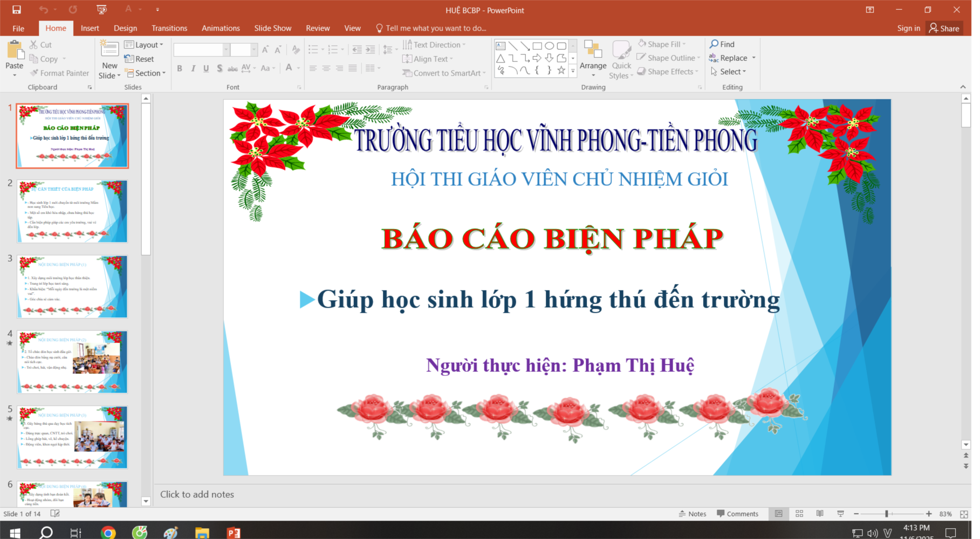Viewport: 980px width, 539px height.
Task: Open Reading View from status bar
Action: point(820,514)
